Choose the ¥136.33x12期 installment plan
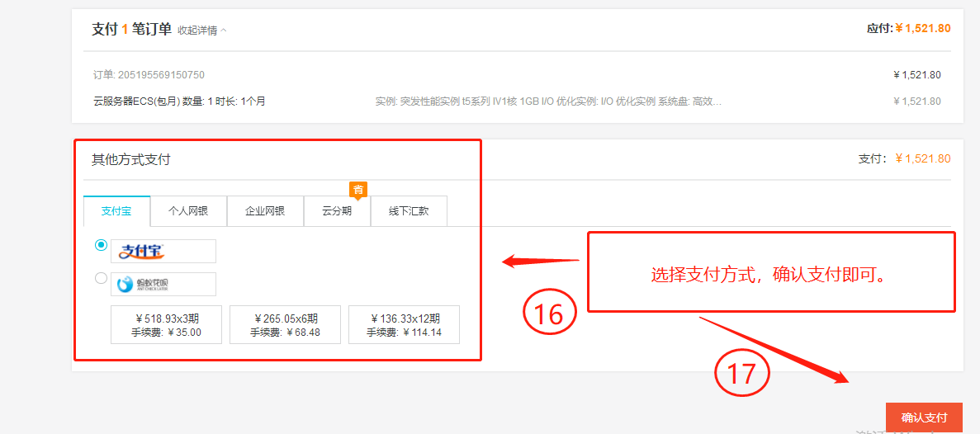 [404, 325]
